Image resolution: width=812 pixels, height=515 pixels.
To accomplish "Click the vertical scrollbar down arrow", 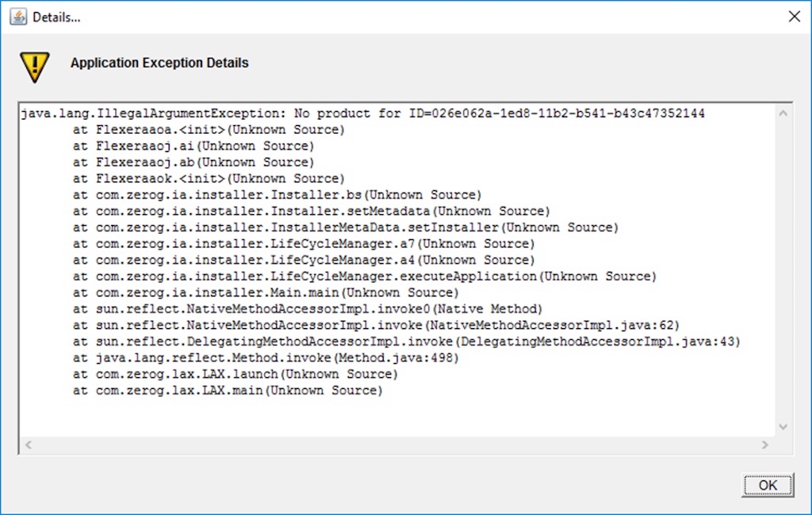I will pyautogui.click(x=783, y=426).
